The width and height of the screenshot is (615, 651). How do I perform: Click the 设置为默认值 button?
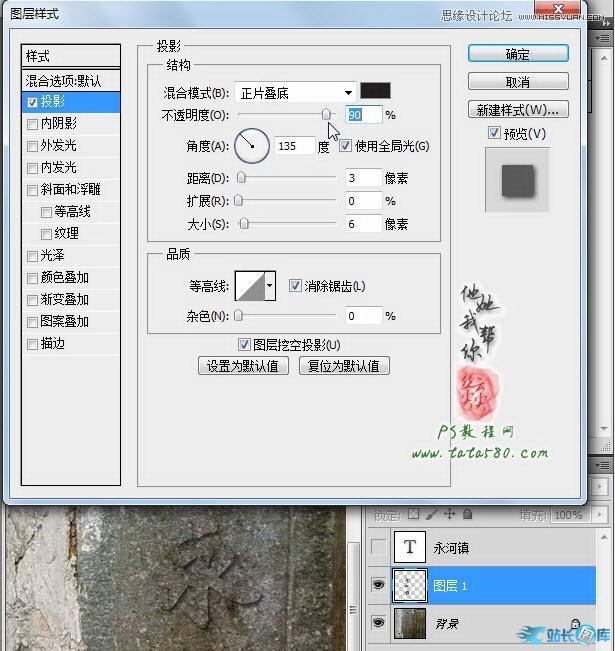click(x=243, y=366)
